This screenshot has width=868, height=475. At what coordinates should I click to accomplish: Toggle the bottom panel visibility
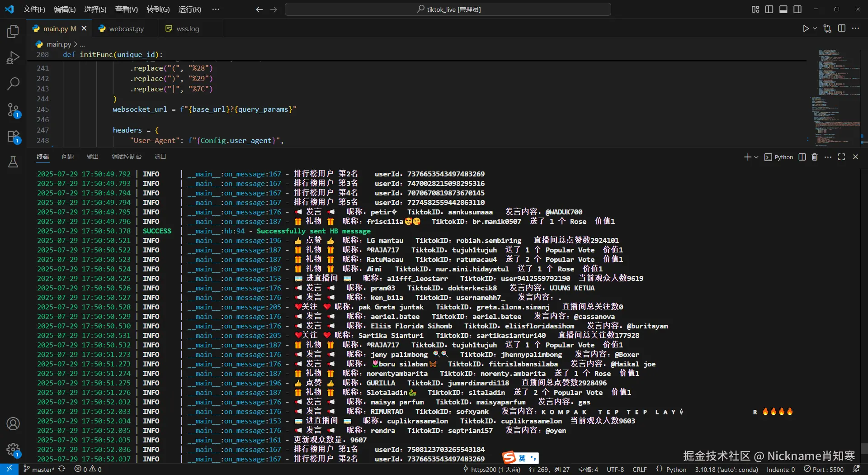pyautogui.click(x=783, y=9)
